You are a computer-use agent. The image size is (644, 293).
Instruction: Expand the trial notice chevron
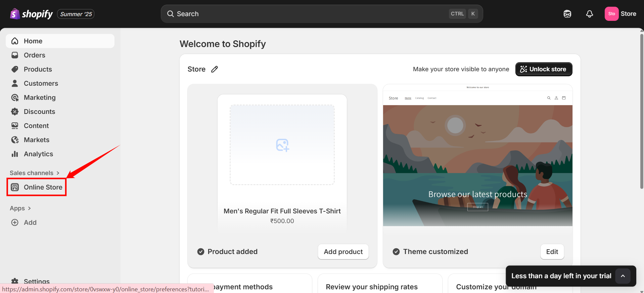click(623, 276)
